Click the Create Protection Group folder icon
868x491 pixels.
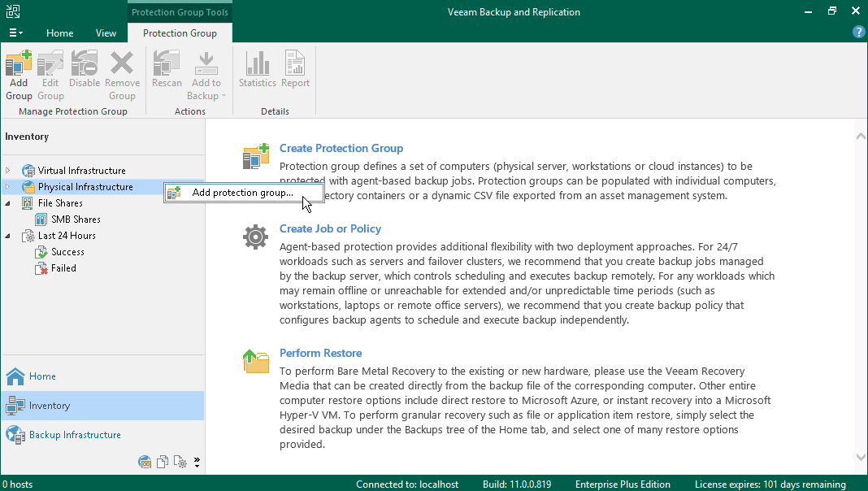click(x=256, y=156)
